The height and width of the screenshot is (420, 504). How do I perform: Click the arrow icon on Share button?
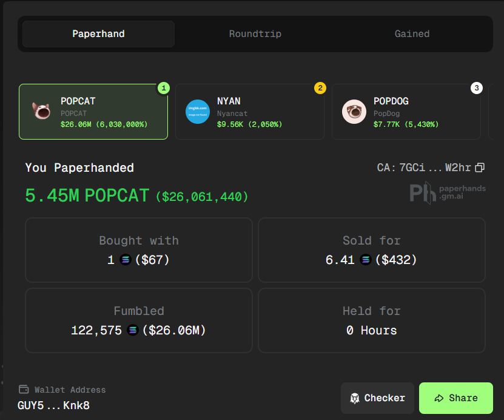pos(439,398)
